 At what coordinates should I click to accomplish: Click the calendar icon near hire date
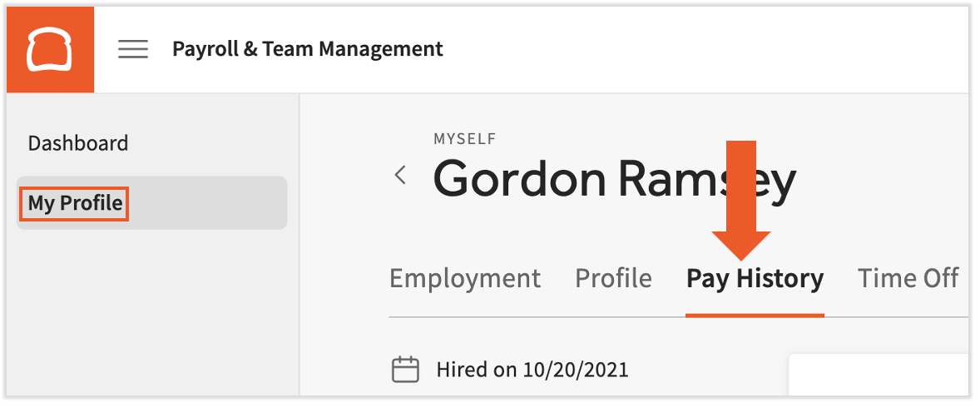(405, 369)
